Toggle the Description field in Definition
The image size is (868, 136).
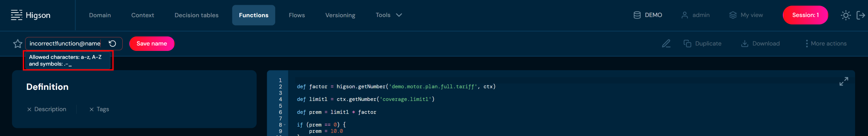coord(47,109)
